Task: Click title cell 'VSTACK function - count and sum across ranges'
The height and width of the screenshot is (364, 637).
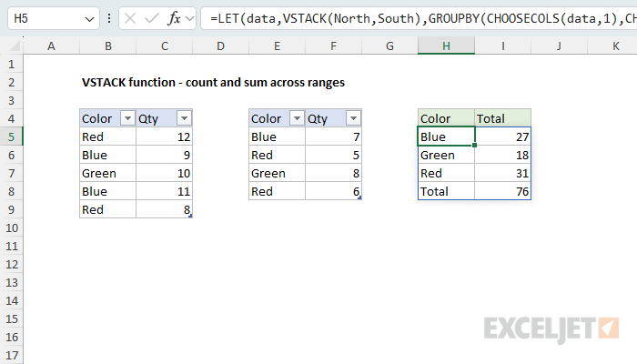Action: pyautogui.click(x=213, y=83)
